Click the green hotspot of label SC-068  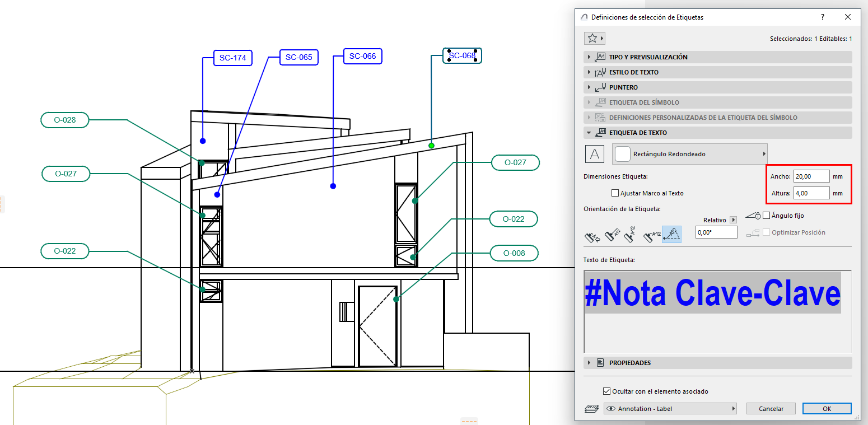tap(431, 146)
